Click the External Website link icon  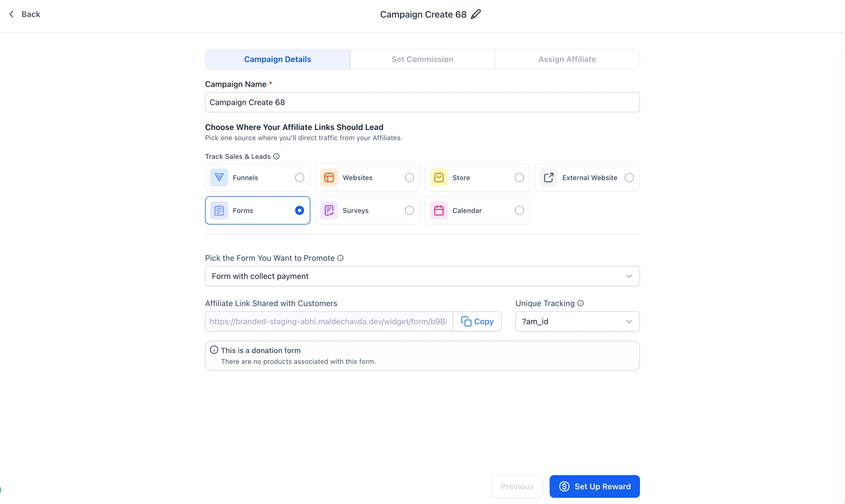549,177
